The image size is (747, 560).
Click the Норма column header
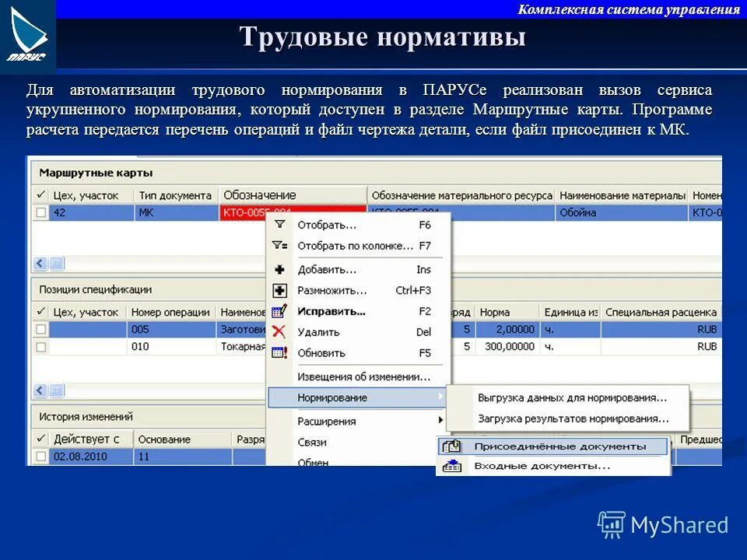507,312
